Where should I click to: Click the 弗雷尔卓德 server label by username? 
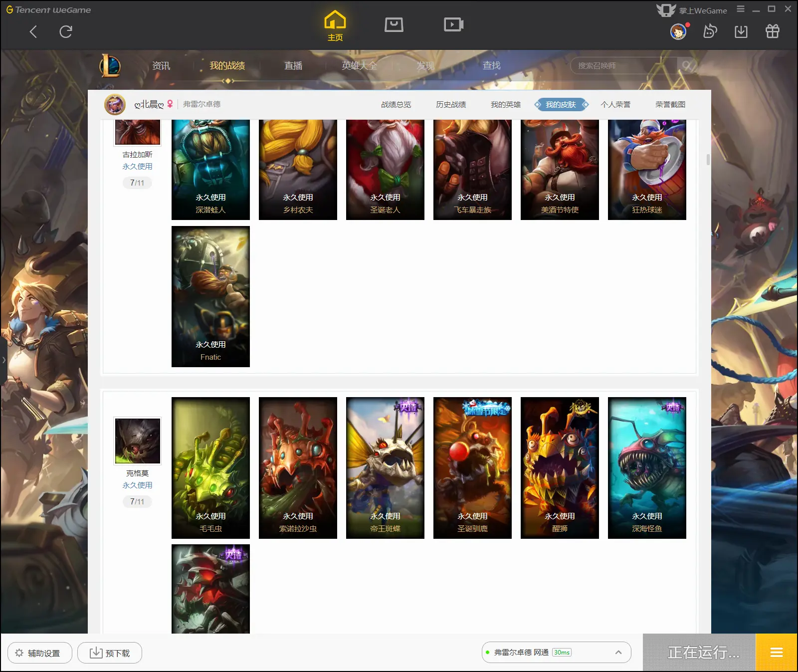pos(201,104)
